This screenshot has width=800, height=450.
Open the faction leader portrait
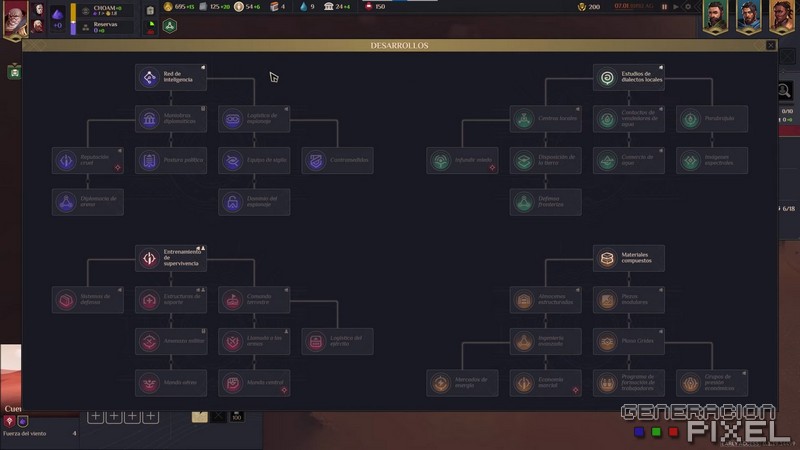tap(15, 20)
